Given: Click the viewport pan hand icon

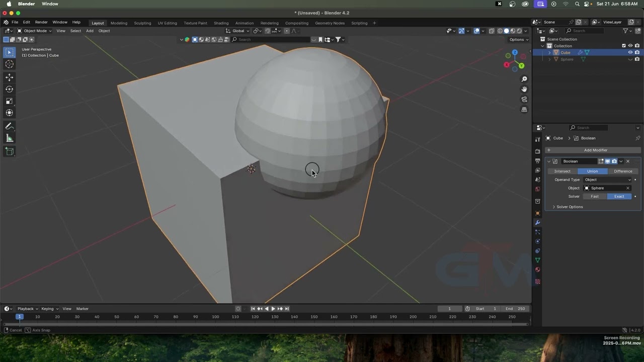Looking at the screenshot, I should (524, 89).
